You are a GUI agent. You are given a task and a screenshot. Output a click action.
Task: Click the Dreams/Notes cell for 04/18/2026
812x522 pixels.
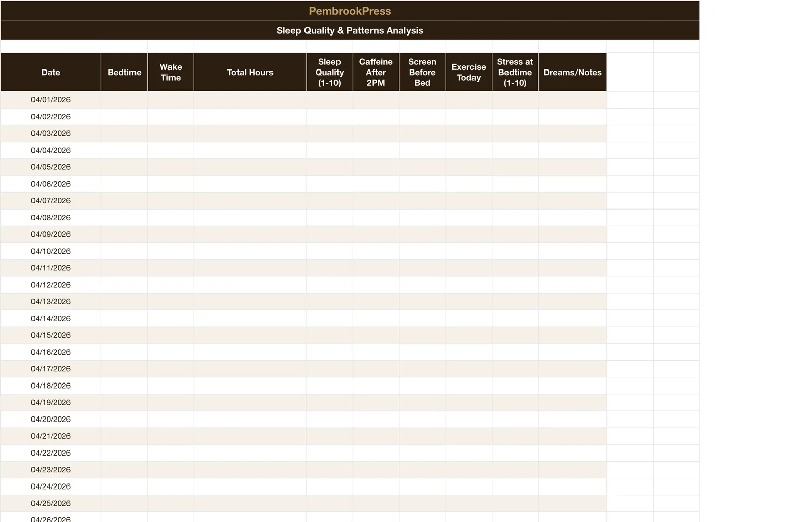point(572,386)
